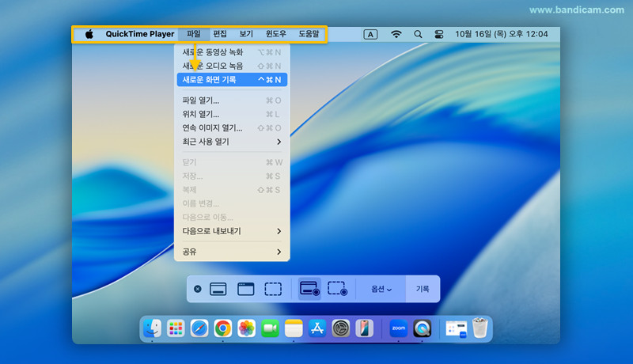
Task: Open the Zoom app in the Dock
Action: (x=398, y=328)
